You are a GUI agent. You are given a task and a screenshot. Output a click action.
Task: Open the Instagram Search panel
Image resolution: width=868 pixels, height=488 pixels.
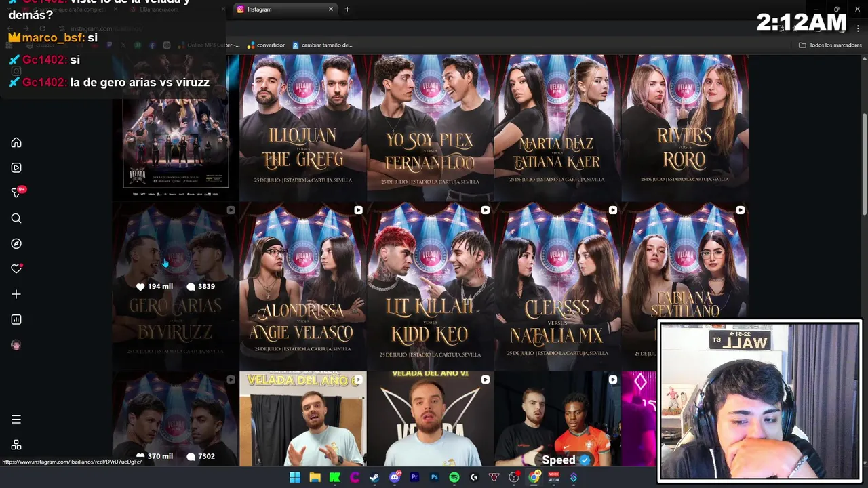(16, 218)
